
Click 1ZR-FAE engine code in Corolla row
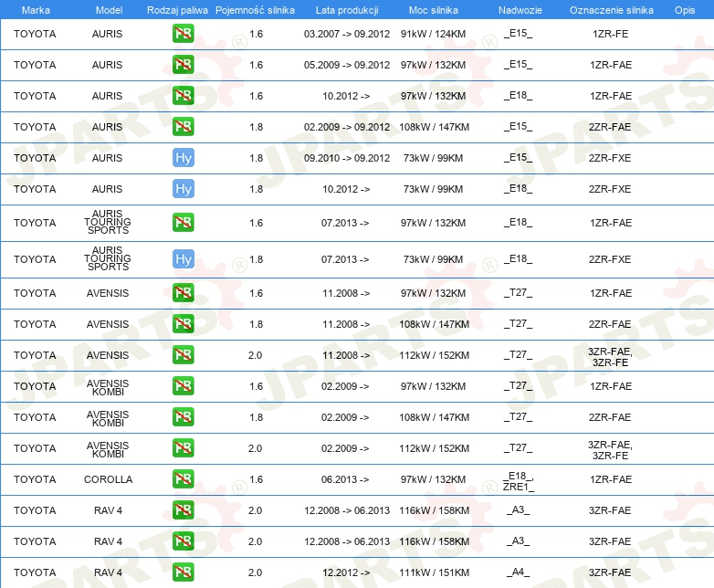point(611,479)
